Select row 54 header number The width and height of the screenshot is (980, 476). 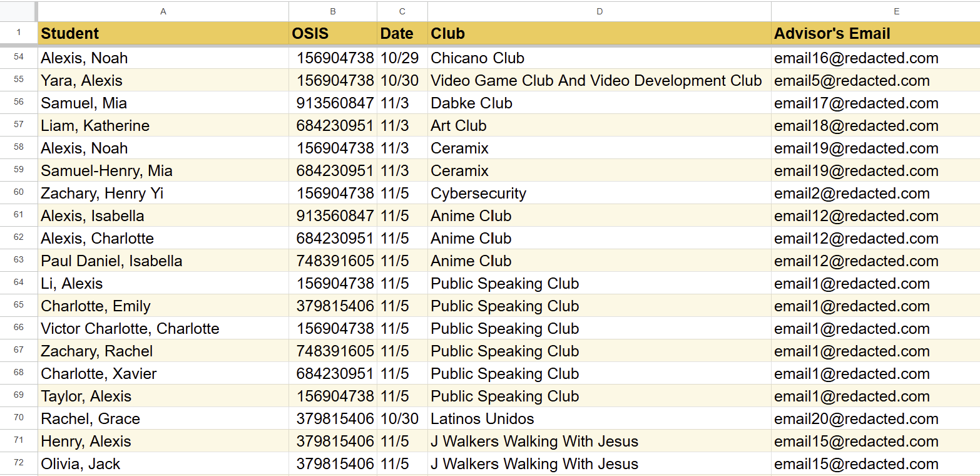pyautogui.click(x=19, y=58)
